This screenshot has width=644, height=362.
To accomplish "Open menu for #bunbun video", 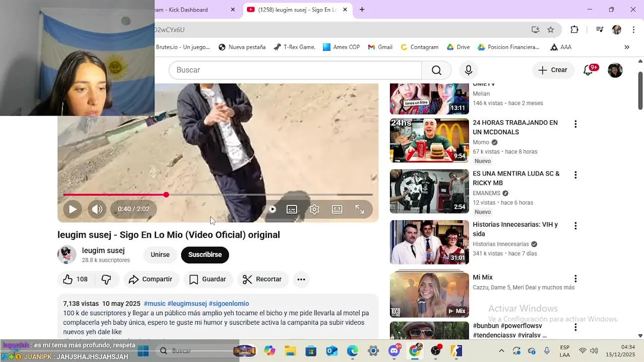I will (576, 327).
